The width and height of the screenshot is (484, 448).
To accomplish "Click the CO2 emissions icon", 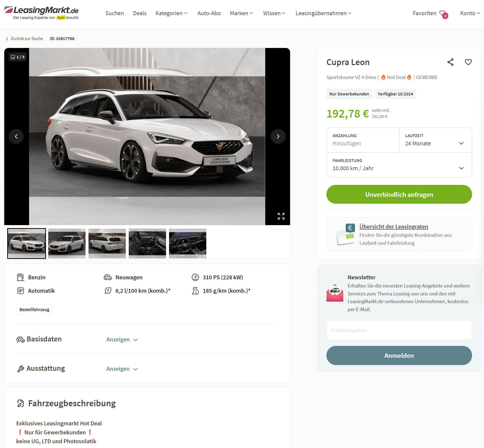I will point(195,291).
